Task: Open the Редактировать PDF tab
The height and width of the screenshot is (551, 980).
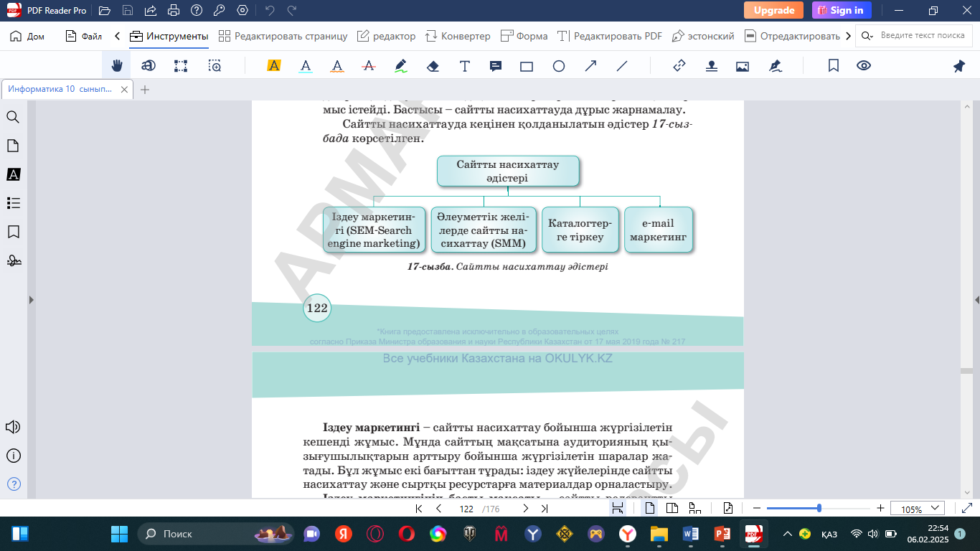Action: tap(610, 36)
